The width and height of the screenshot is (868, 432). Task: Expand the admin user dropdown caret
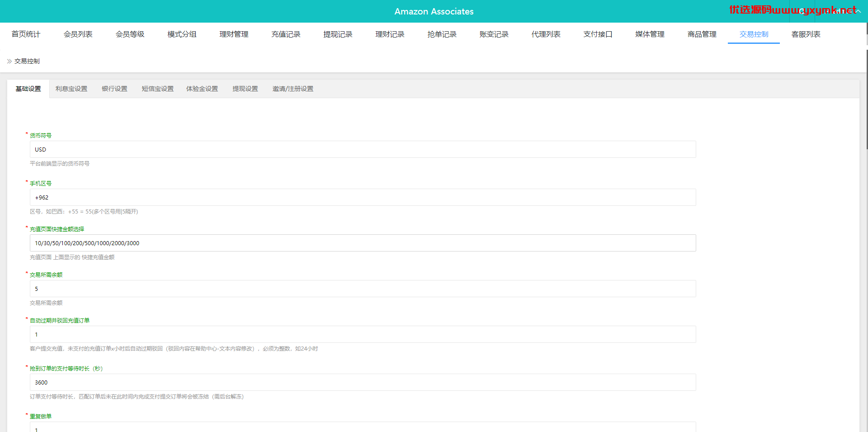point(858,11)
